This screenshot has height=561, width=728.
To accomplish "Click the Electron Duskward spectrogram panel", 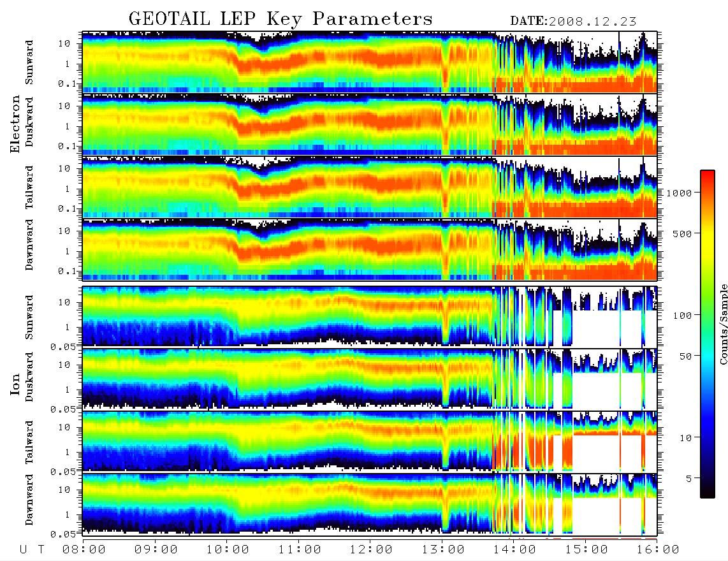I will click(x=370, y=124).
